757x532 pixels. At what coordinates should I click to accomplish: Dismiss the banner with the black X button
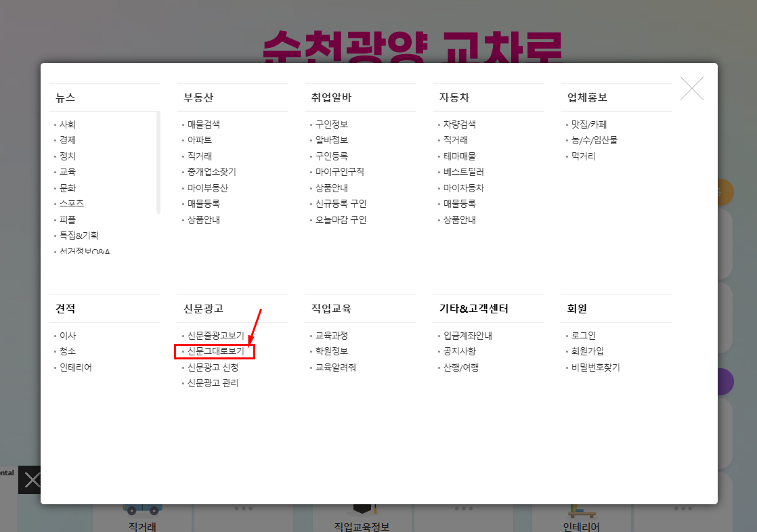pos(31,480)
